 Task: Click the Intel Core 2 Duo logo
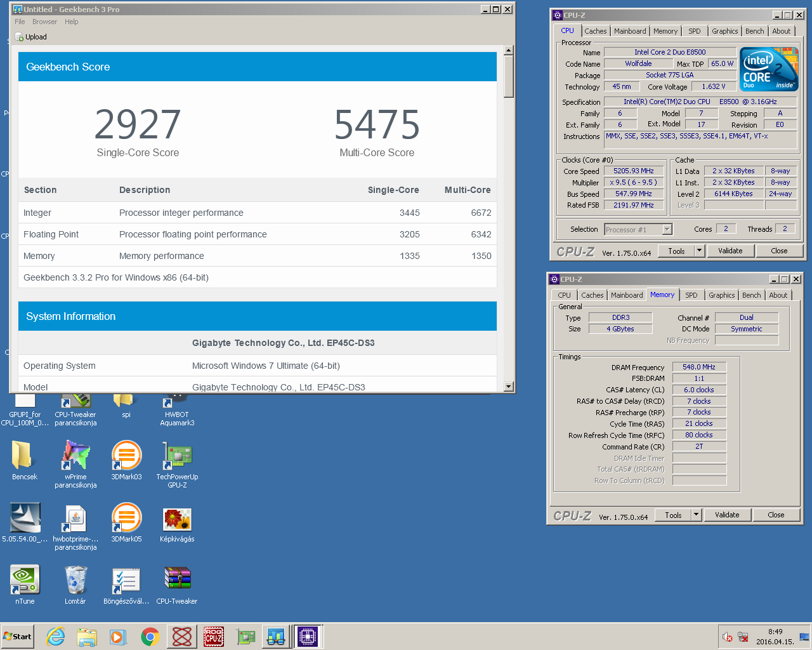coord(769,69)
